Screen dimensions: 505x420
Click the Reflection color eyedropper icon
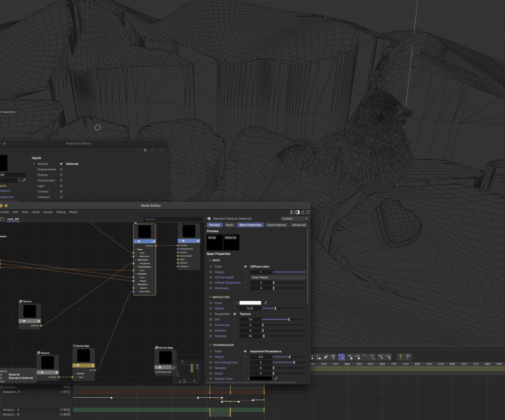click(265, 303)
